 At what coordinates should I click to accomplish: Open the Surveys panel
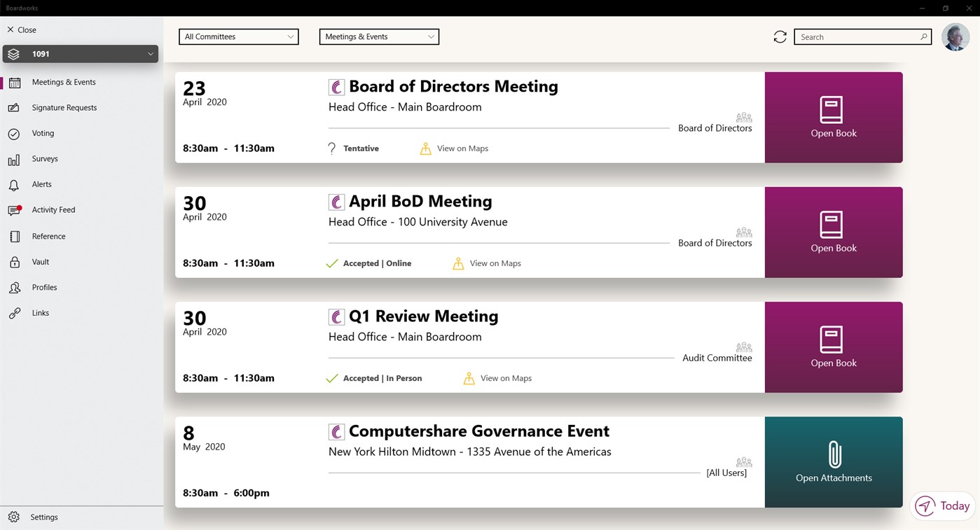pyautogui.click(x=45, y=159)
